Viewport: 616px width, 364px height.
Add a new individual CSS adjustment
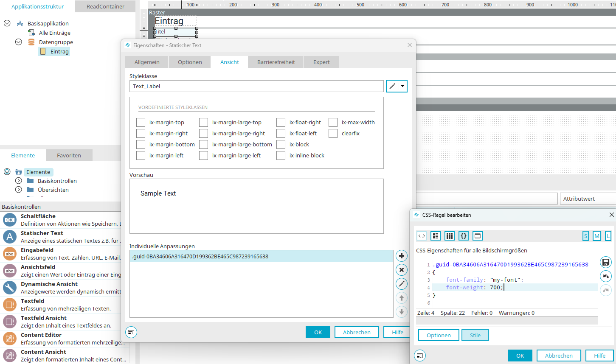click(401, 256)
